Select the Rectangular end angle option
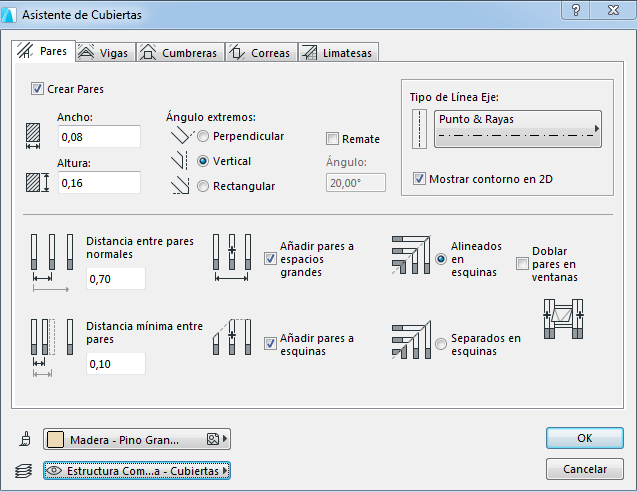 pyautogui.click(x=204, y=185)
